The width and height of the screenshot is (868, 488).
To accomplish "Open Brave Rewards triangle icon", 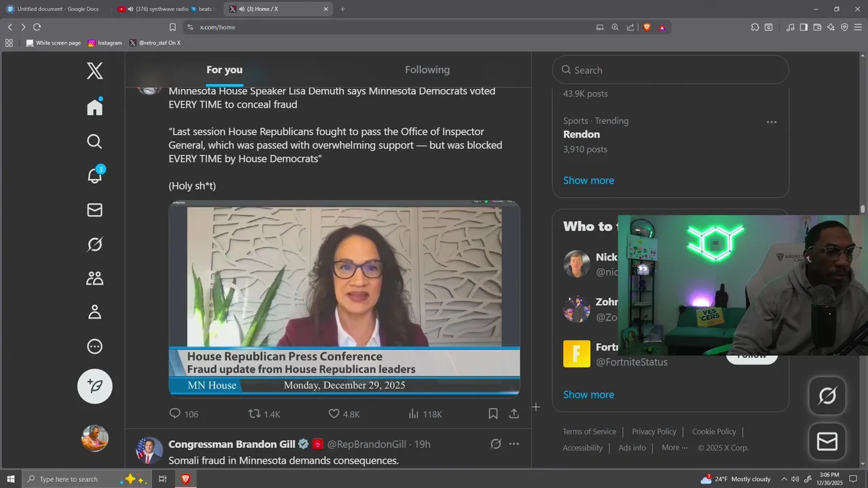I will coord(662,27).
